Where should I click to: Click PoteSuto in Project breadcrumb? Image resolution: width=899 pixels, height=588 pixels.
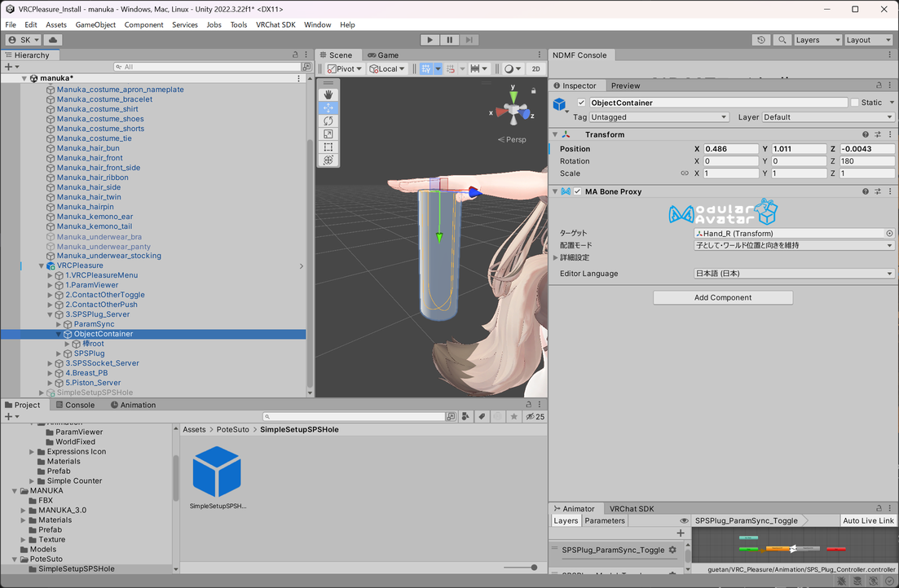[233, 430]
